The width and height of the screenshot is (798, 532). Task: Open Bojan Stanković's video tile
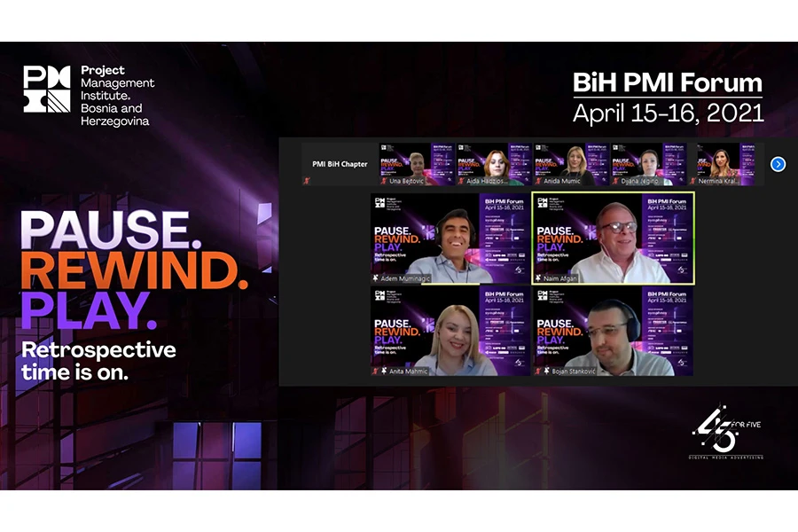pyautogui.click(x=614, y=331)
